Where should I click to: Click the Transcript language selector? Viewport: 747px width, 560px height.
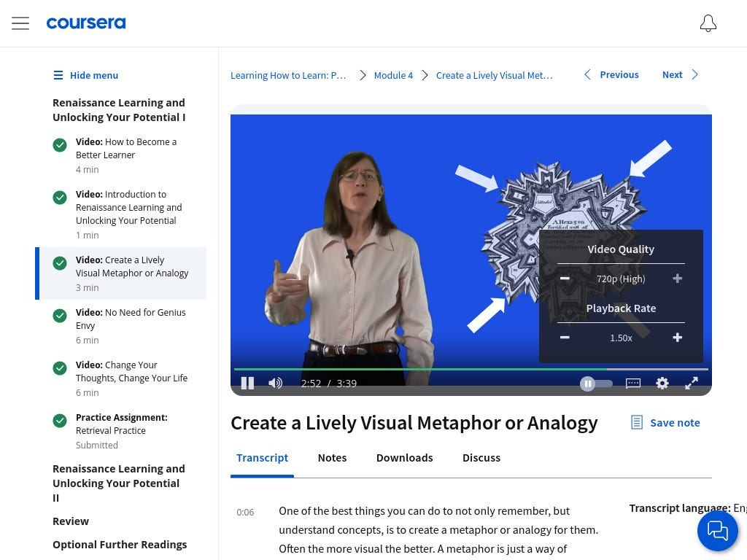coord(687,508)
